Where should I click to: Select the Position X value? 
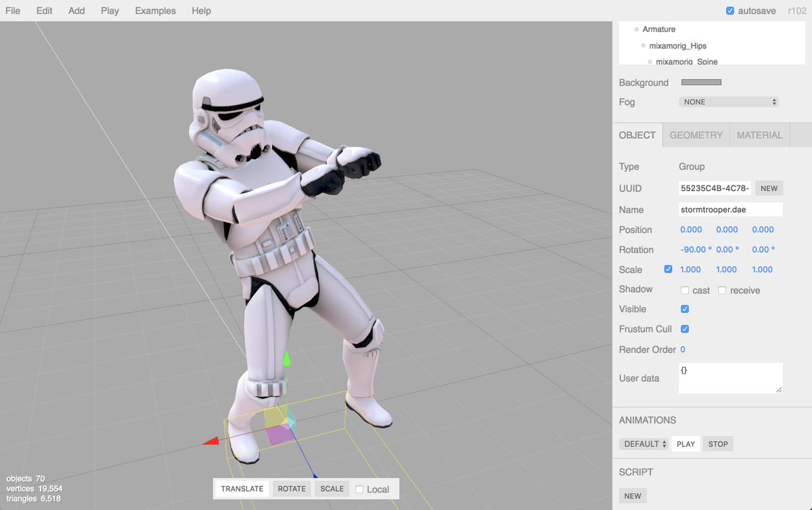pos(691,230)
